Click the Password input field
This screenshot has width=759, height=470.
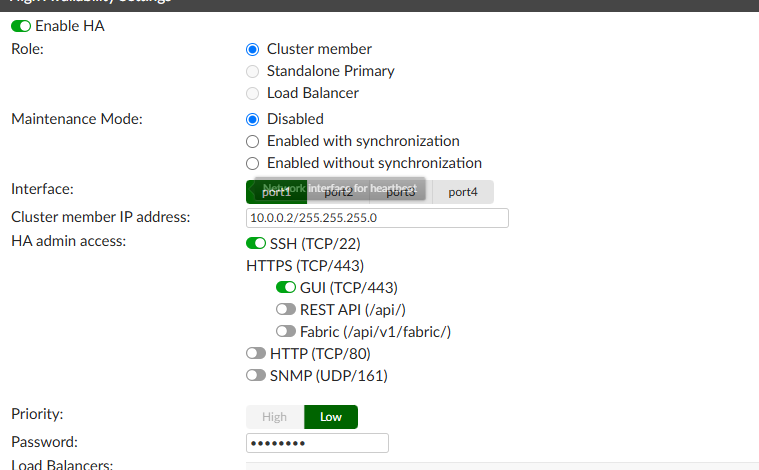[317, 443]
